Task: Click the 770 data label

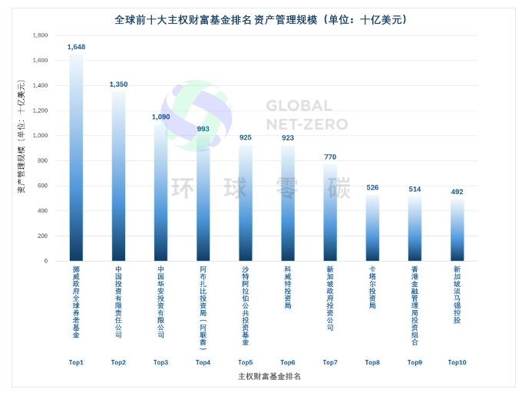Action: [x=330, y=157]
